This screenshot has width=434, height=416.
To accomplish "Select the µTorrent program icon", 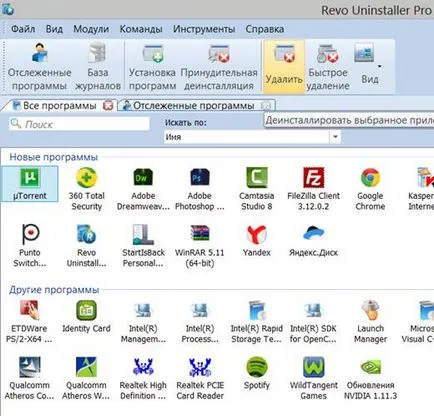I will click(x=30, y=184).
